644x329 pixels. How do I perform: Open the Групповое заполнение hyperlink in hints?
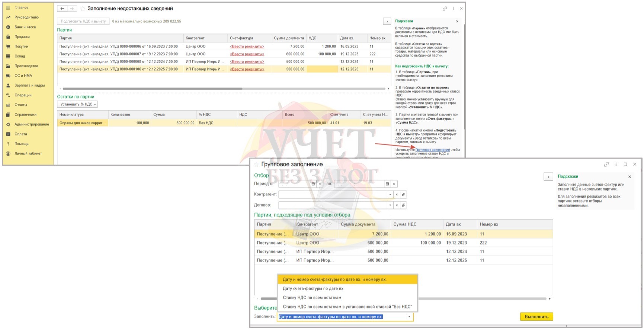(433, 150)
